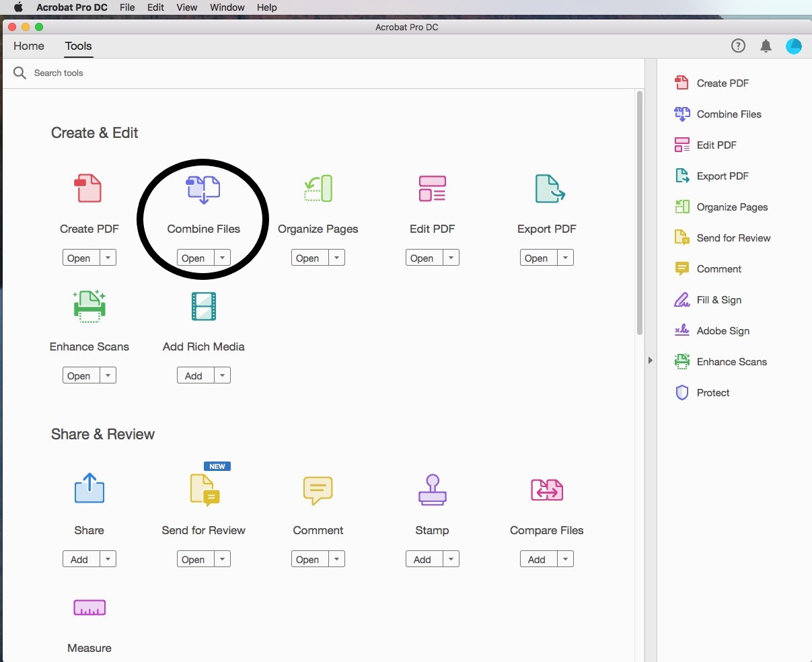Click the Search tools input field
Image resolution: width=812 pixels, height=662 pixels.
coord(202,73)
